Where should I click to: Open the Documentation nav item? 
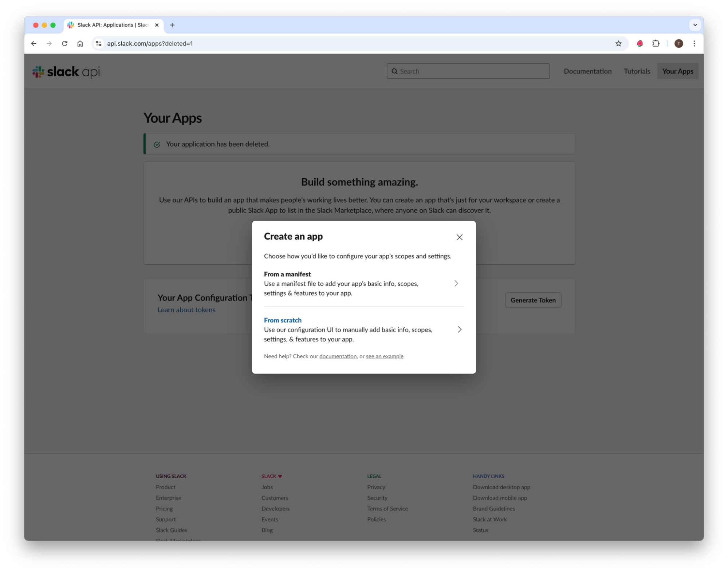tap(587, 71)
